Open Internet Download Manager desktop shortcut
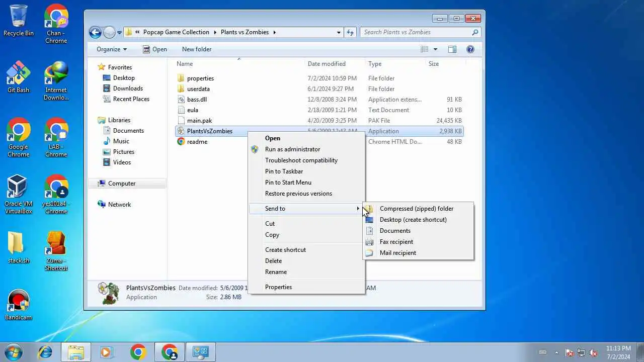Viewport: 644px width, 362px height. click(56, 81)
